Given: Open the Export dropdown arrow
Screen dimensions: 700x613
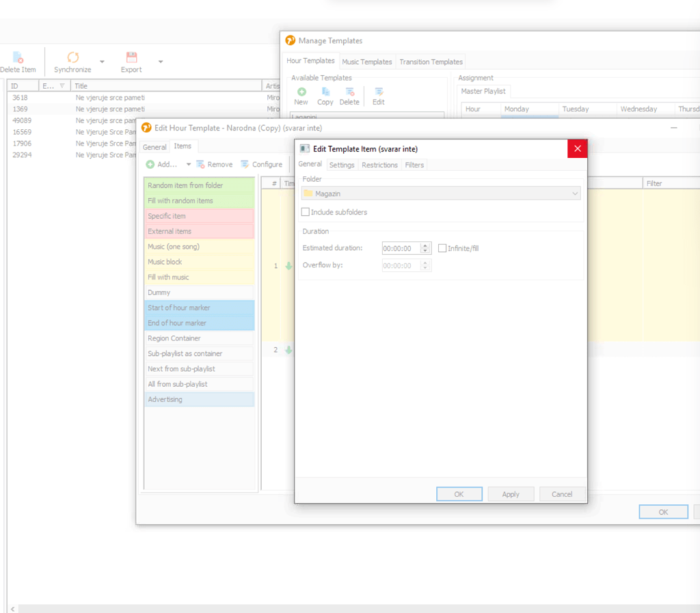Looking at the screenshot, I should pos(161,62).
